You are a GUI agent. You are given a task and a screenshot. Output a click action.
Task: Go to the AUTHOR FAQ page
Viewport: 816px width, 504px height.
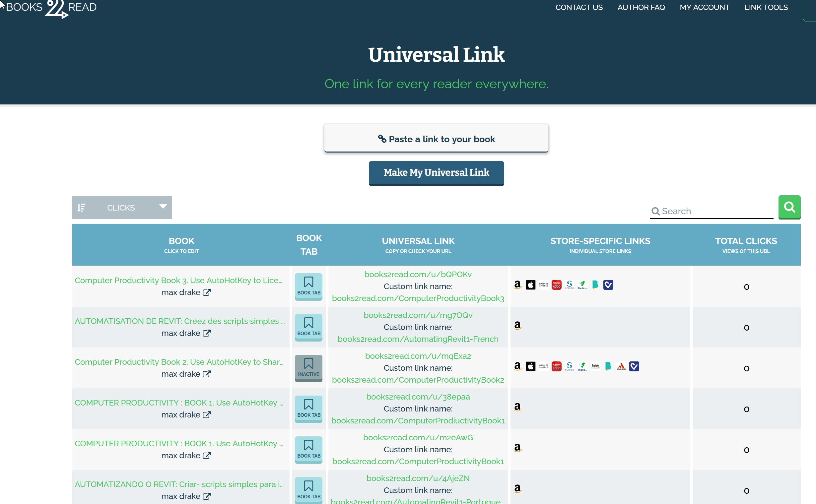(641, 7)
